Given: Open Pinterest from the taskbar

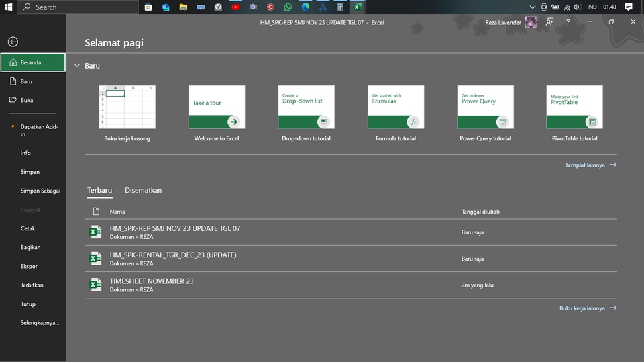Looking at the screenshot, I should (270, 7).
